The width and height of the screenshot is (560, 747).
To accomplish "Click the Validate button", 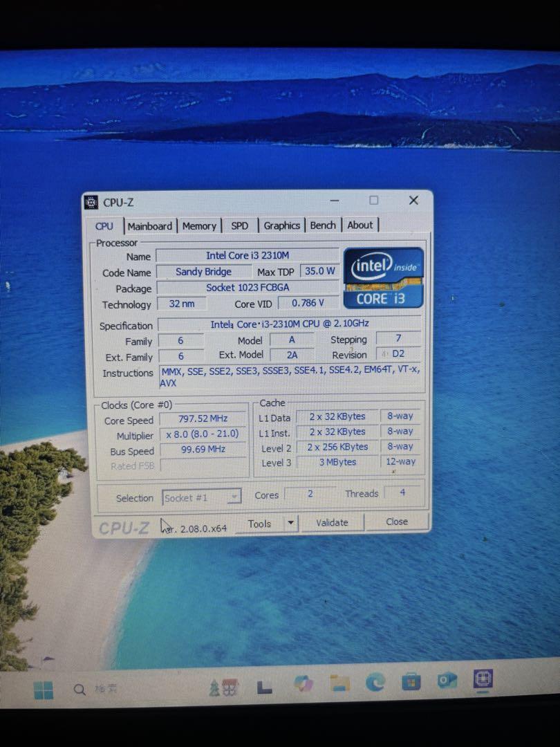I will (332, 523).
